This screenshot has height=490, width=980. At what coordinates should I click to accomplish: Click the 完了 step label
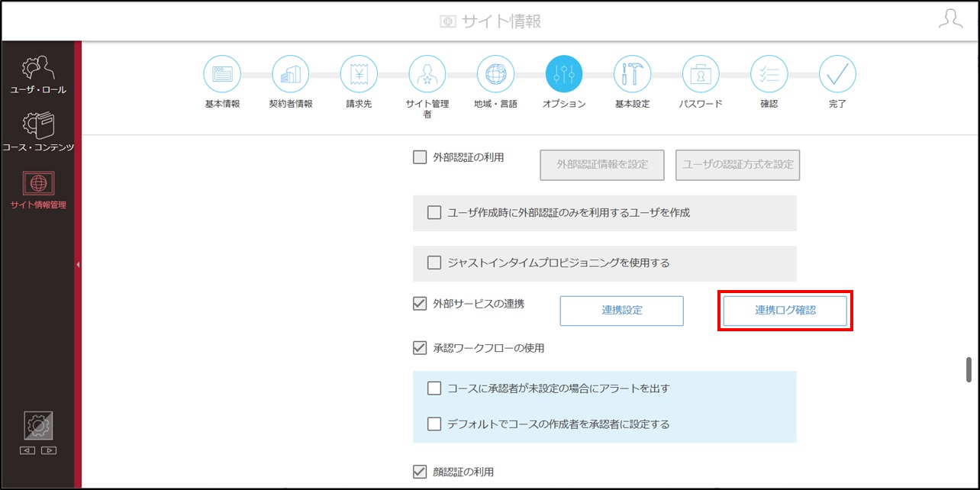[x=837, y=104]
